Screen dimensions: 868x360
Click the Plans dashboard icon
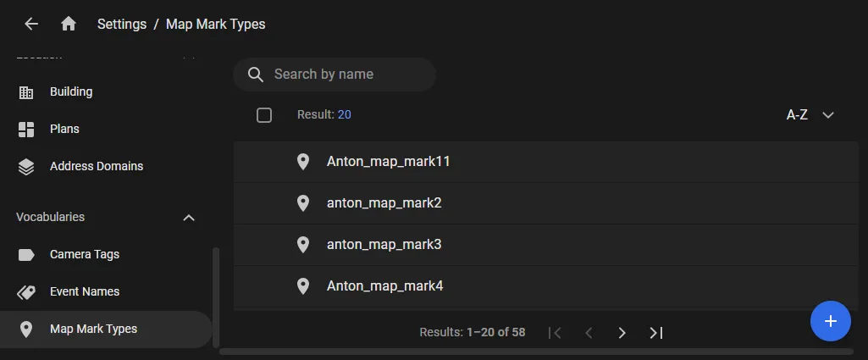[26, 129]
